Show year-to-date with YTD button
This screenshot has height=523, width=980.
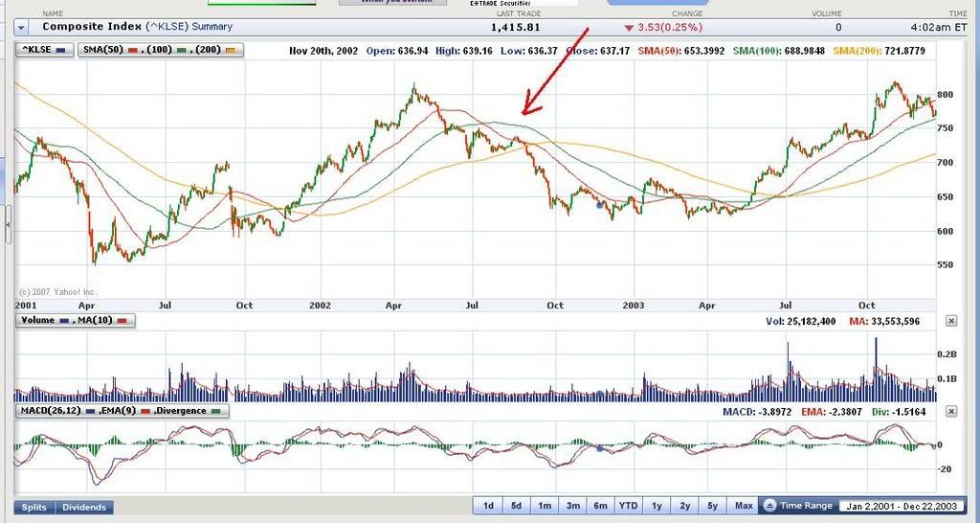[x=629, y=506]
